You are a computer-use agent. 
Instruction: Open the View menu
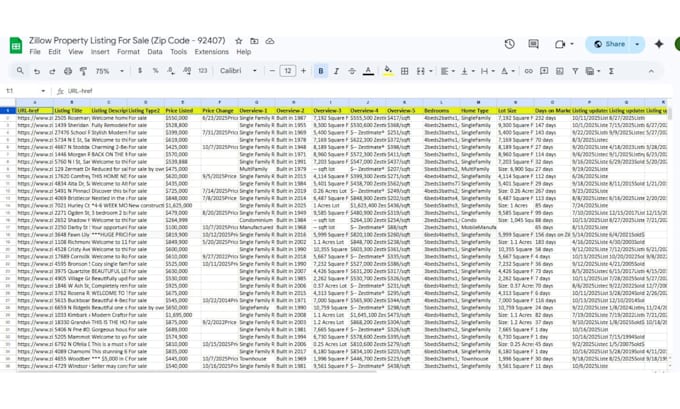point(75,52)
